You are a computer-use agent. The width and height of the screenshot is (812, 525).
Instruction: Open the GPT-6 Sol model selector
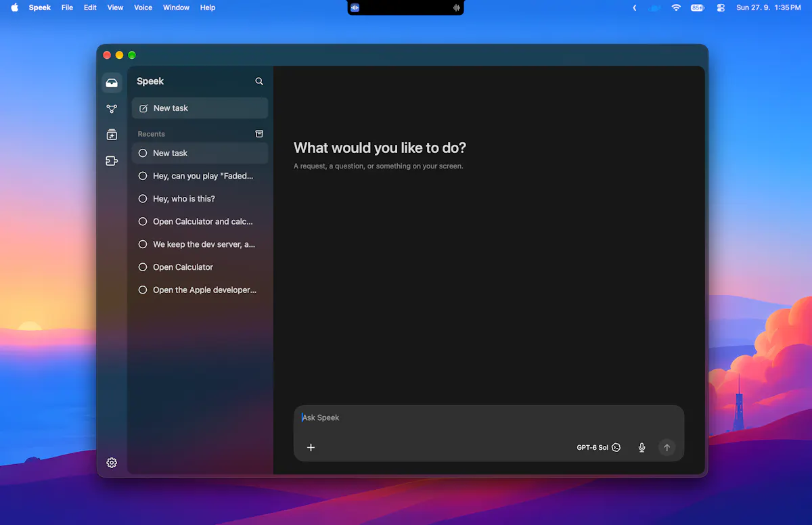point(599,447)
